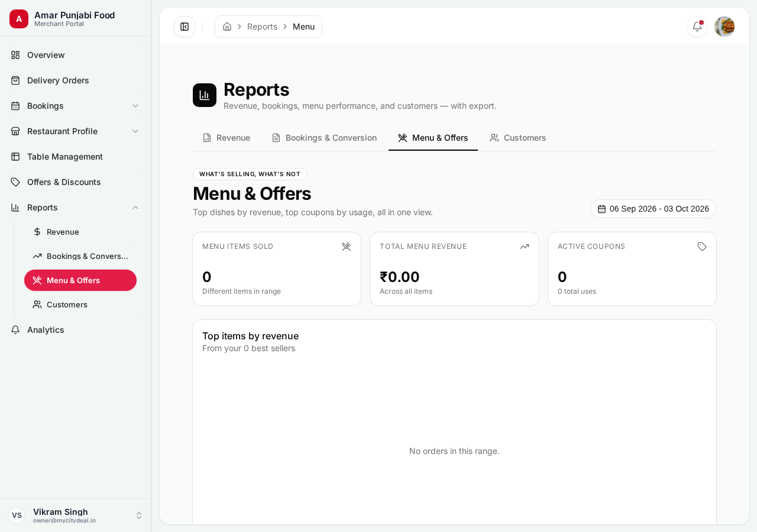Click the red A merchant logo
Viewport: 757px width, 532px height.
click(19, 19)
